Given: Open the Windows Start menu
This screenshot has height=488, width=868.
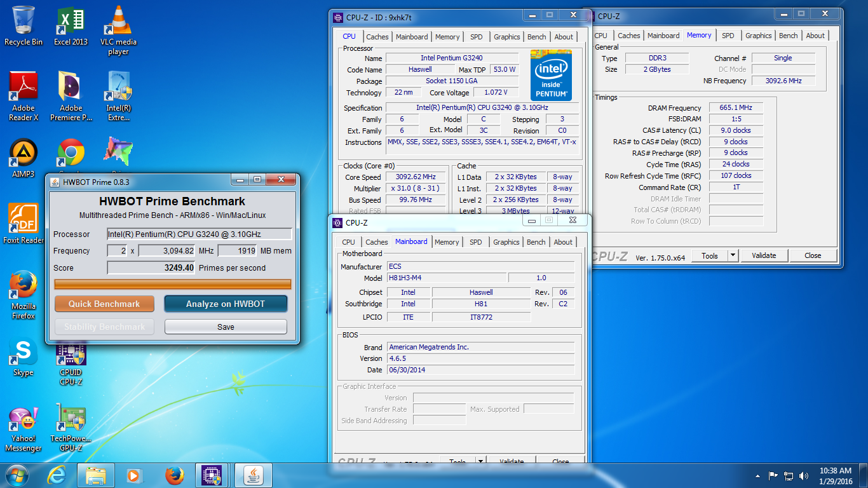Looking at the screenshot, I should pos(17,475).
